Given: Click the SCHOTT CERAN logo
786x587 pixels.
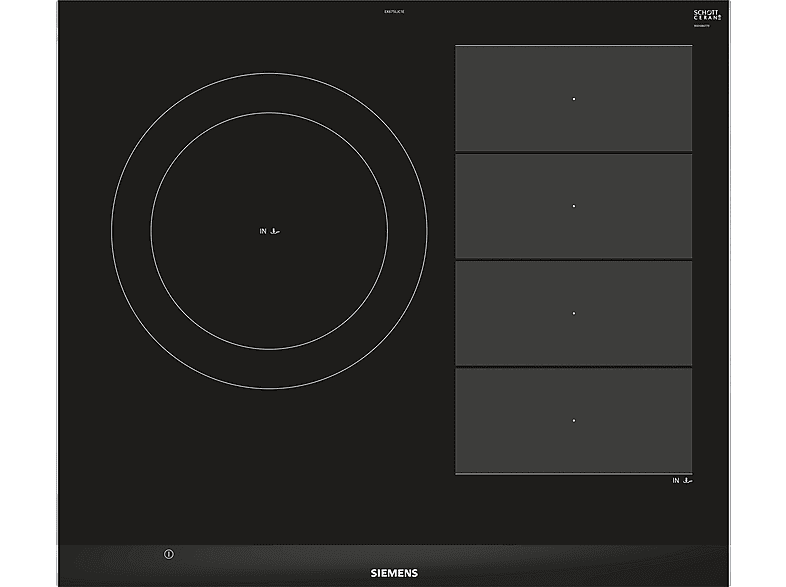Looking at the screenshot, I should click(x=707, y=16).
